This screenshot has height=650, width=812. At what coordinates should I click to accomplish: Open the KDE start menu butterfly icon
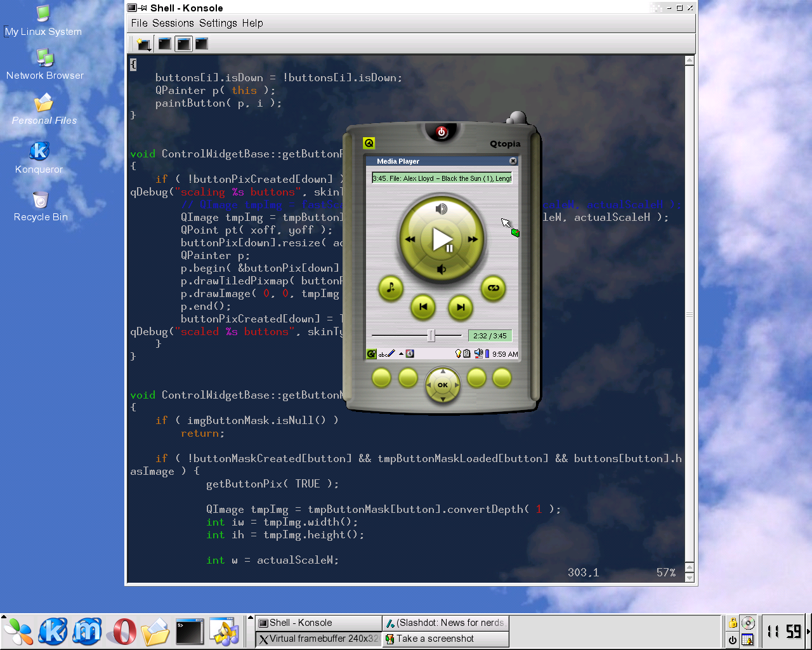click(18, 632)
